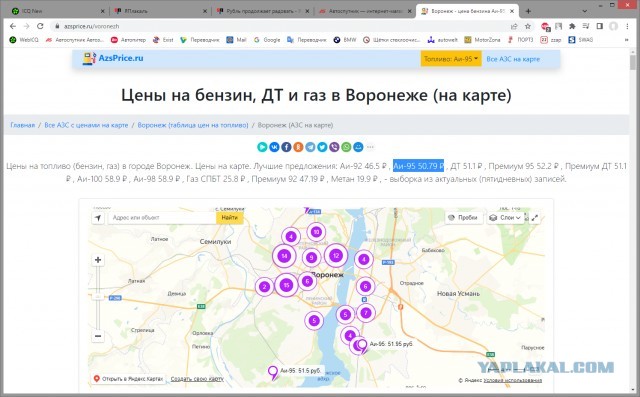The height and width of the screenshot is (397, 640).
Task: Go back in browser history
Action: pyautogui.click(x=13, y=26)
